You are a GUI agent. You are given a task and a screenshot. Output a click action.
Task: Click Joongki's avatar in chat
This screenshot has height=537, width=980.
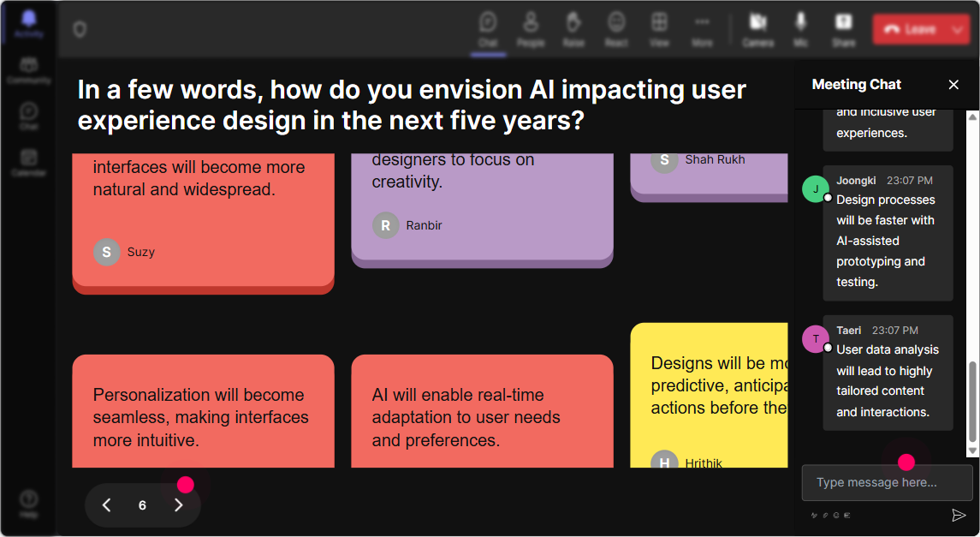click(816, 188)
